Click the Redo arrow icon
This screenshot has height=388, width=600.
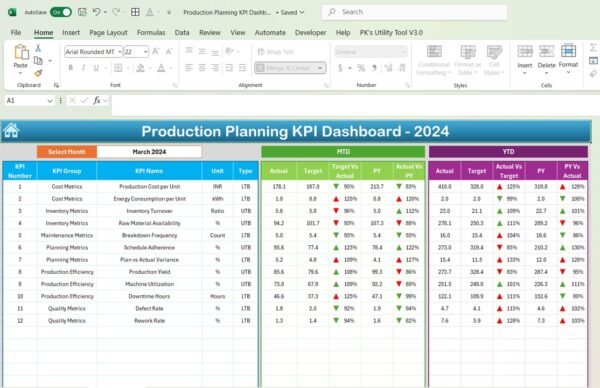[116, 12]
